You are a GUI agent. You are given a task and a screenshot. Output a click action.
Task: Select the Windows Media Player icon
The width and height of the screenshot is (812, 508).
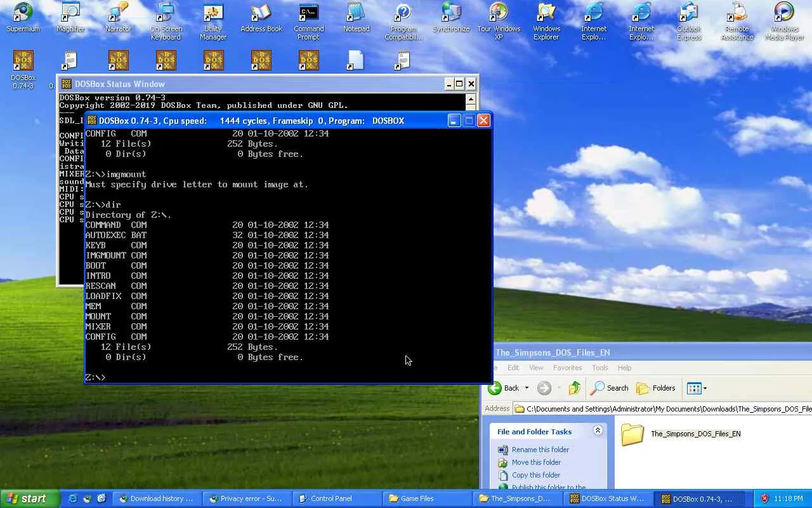784,21
